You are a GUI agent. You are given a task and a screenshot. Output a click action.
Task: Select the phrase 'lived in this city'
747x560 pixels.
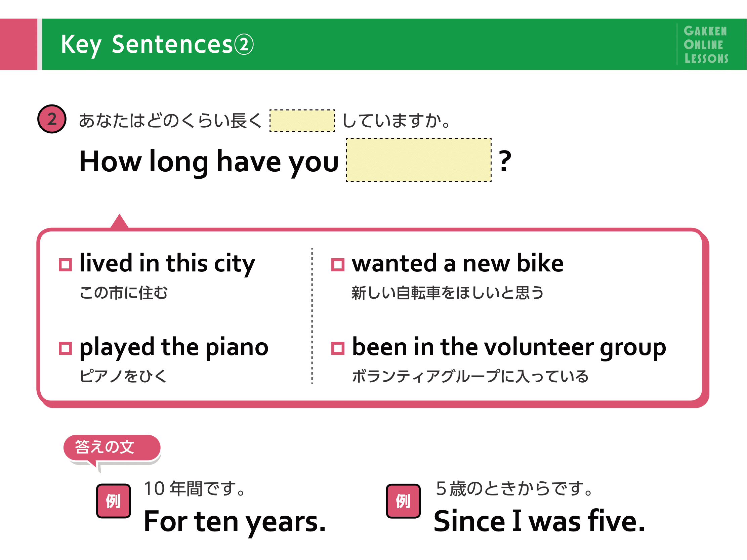pyautogui.click(x=167, y=264)
